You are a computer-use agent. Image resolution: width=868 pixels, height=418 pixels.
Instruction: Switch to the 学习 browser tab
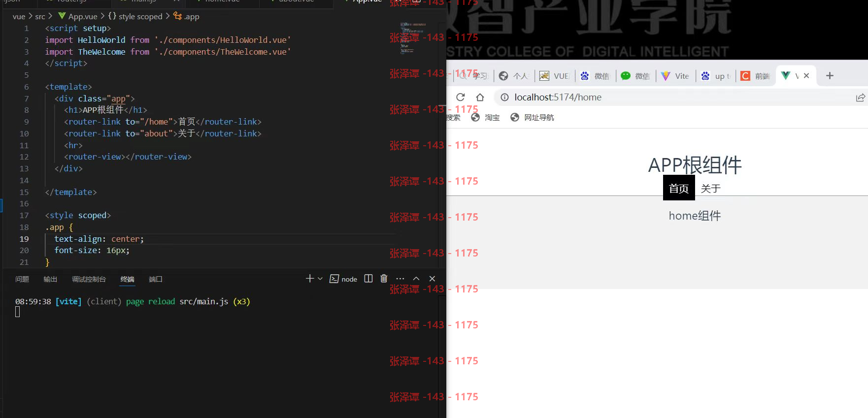(x=474, y=76)
